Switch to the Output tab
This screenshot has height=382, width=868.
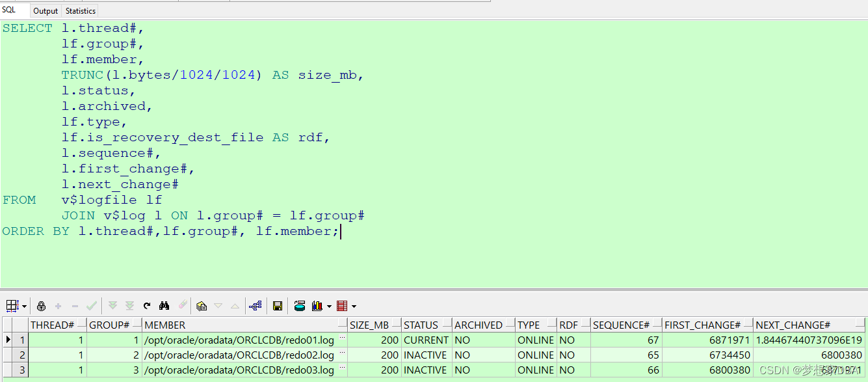coord(46,10)
